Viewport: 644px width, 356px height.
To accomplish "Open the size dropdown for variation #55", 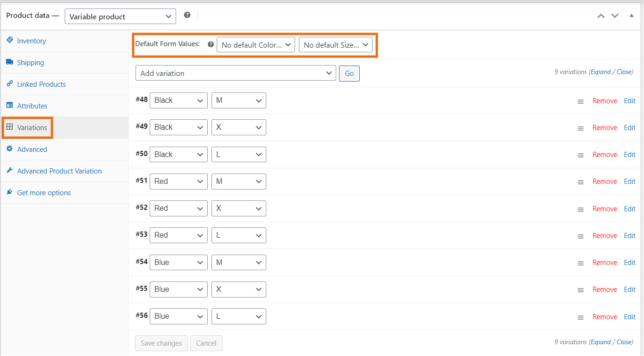I will click(238, 289).
